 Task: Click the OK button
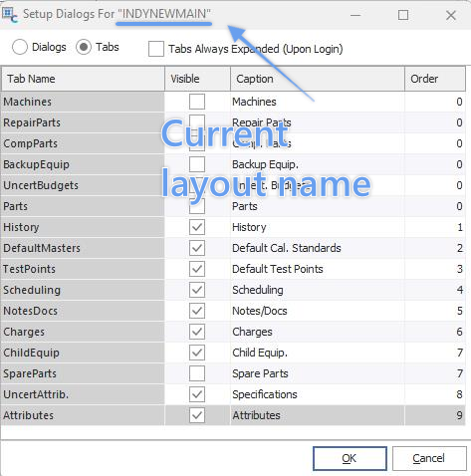350,458
